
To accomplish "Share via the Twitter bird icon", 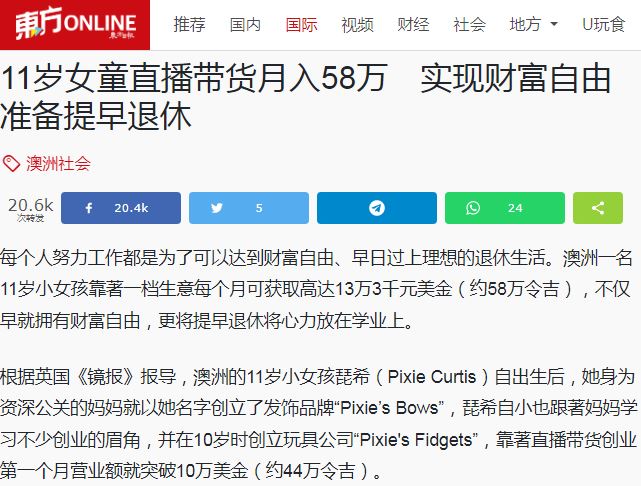I will (217, 208).
